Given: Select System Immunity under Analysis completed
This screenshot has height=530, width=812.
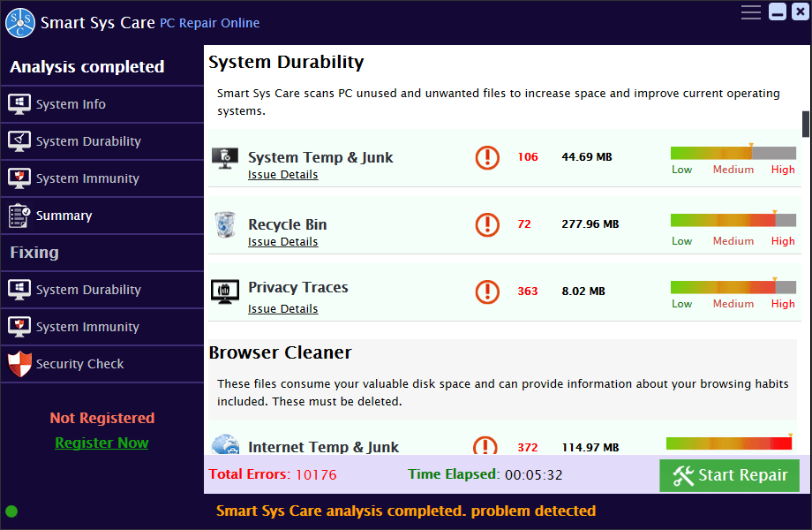Looking at the screenshot, I should tap(102, 178).
